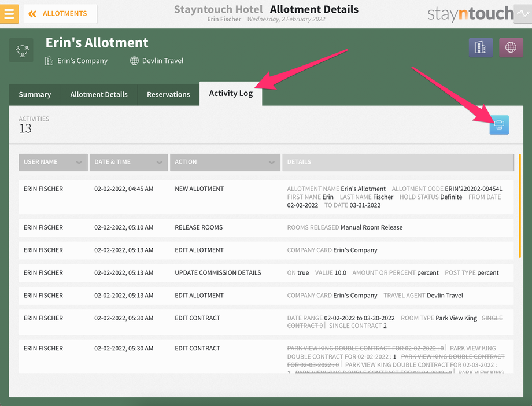The height and width of the screenshot is (406, 532).
Task: Click the building icon next to Erin's Company
Action: (x=49, y=61)
